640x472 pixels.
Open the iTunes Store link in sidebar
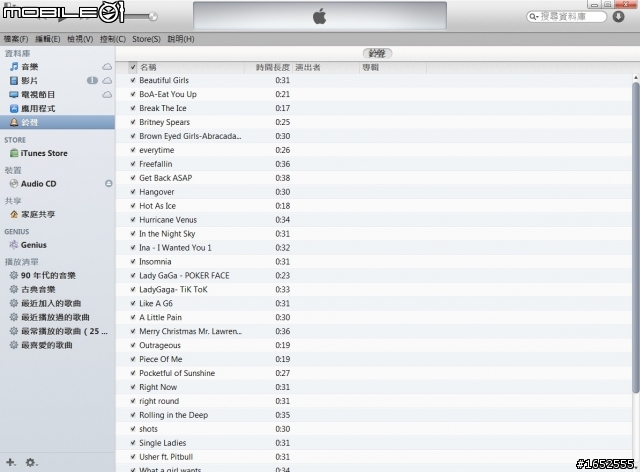click(x=44, y=153)
